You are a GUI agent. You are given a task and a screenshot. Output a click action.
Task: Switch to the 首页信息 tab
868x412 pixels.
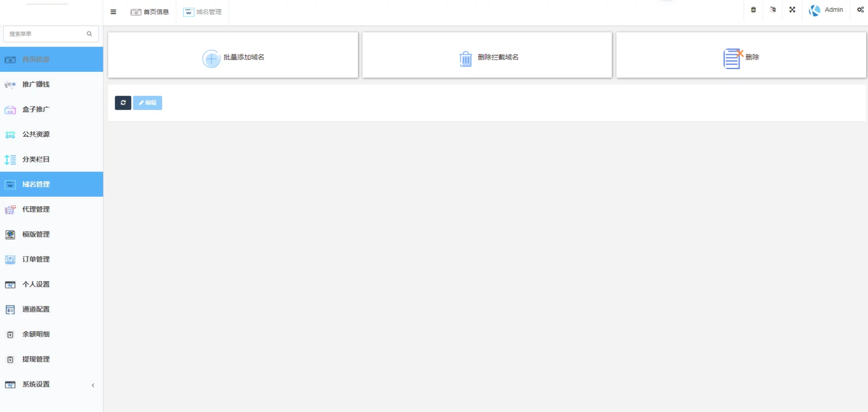(150, 12)
